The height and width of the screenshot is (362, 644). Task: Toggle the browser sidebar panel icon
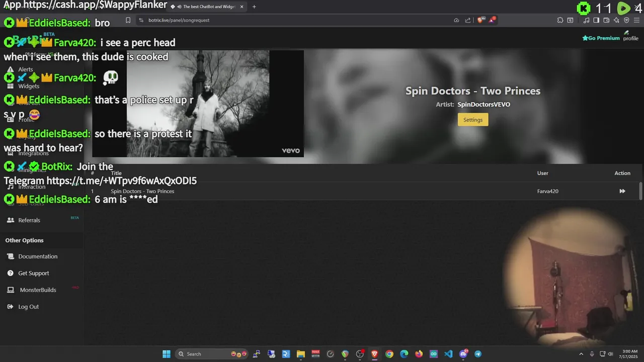(x=596, y=20)
